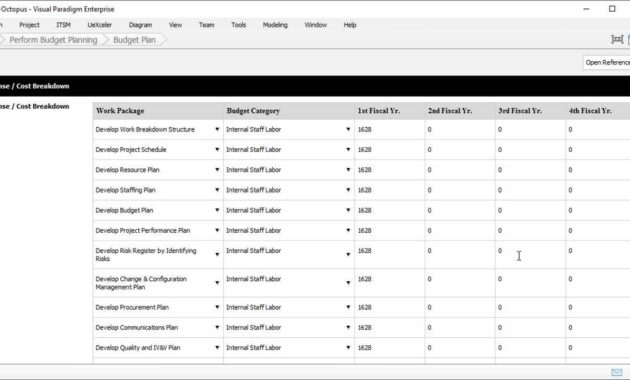Open the Diagram menu
This screenshot has height=380, width=630.
(x=140, y=25)
